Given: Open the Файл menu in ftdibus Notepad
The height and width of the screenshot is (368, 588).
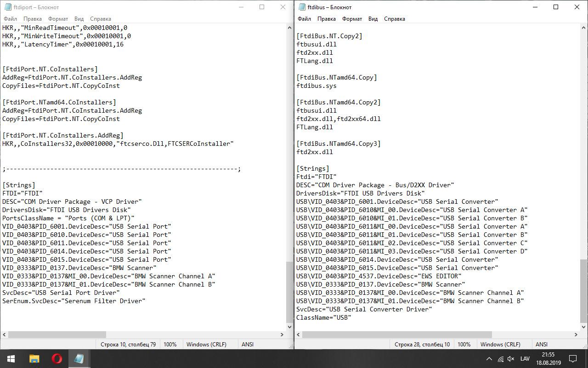Looking at the screenshot, I should [x=304, y=19].
